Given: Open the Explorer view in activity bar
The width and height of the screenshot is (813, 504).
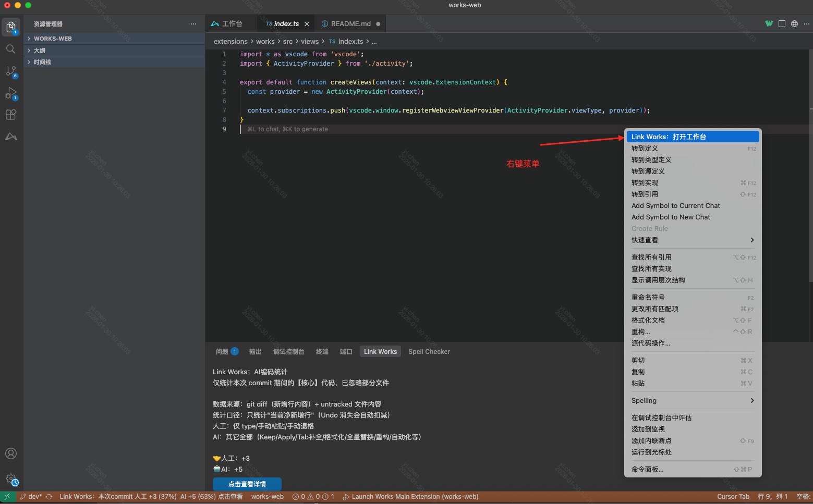Looking at the screenshot, I should [11, 27].
